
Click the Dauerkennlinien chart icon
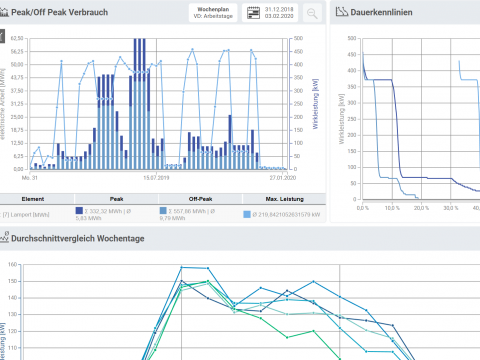pyautogui.click(x=342, y=12)
